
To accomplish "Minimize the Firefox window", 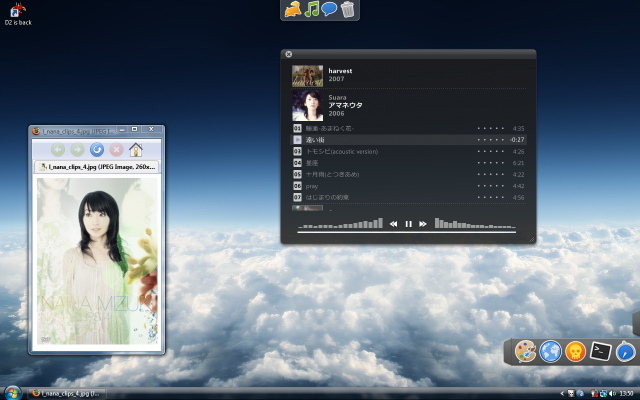I will tap(122, 129).
